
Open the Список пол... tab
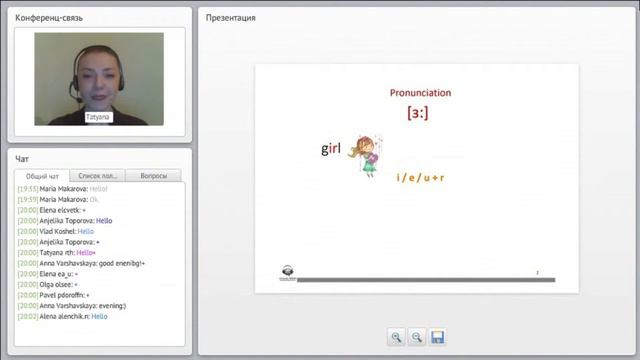pyautogui.click(x=98, y=176)
